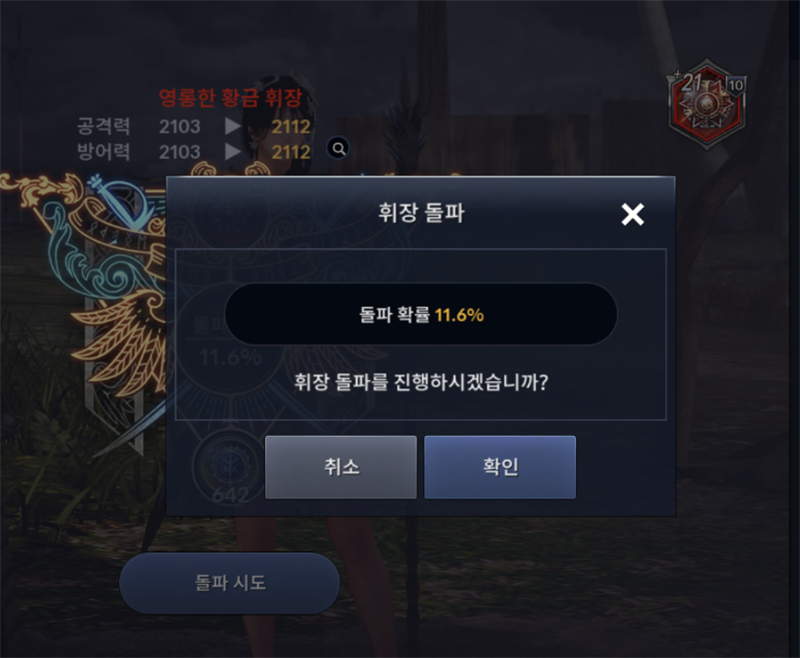Click the 취소 button
This screenshot has height=658, width=800.
click(x=341, y=467)
